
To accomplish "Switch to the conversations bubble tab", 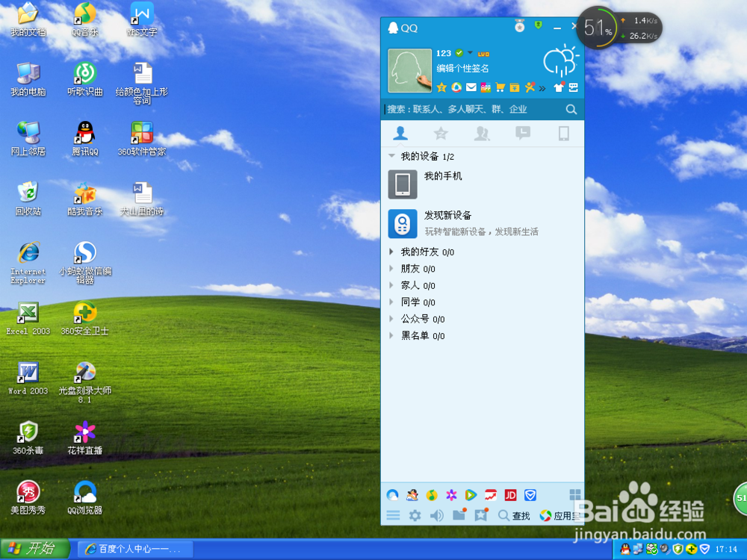I will tap(523, 133).
